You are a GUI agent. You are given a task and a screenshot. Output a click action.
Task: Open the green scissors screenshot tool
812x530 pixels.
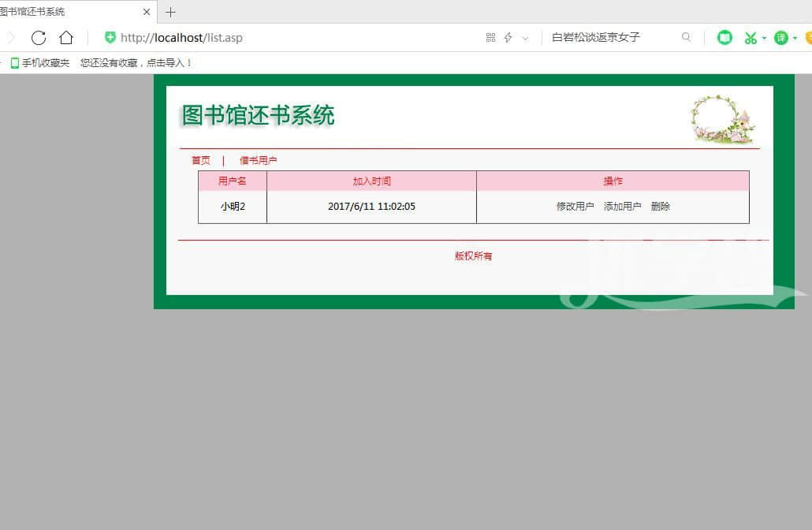tap(750, 38)
